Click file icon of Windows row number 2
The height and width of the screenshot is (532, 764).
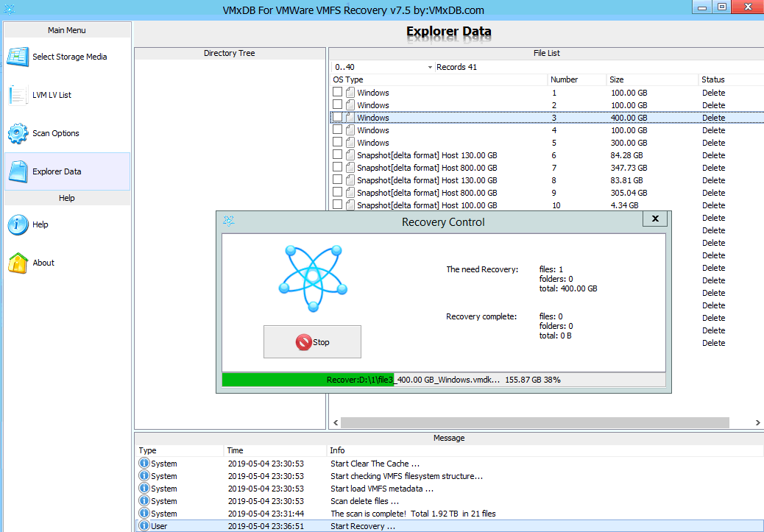point(350,105)
